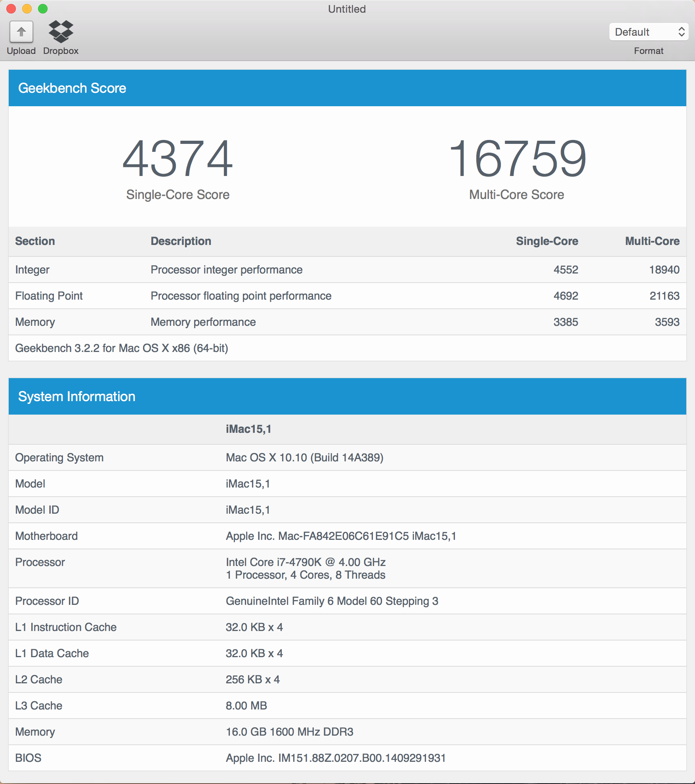Click the Processor row label
695x784 pixels.
(40, 562)
